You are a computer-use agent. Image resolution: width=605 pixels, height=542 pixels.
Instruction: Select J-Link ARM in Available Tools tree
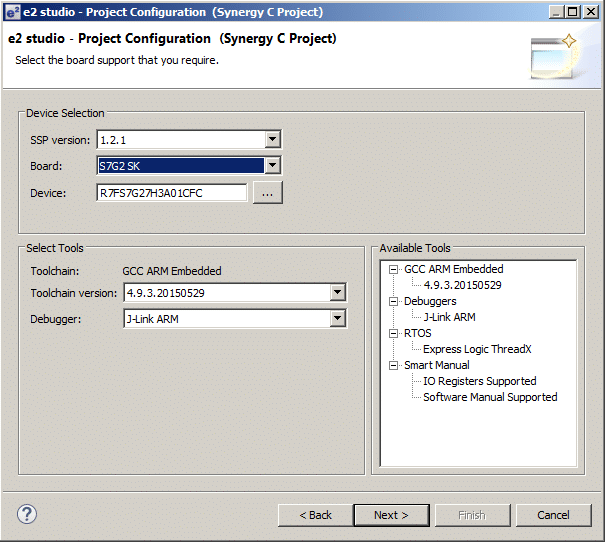pyautogui.click(x=449, y=317)
